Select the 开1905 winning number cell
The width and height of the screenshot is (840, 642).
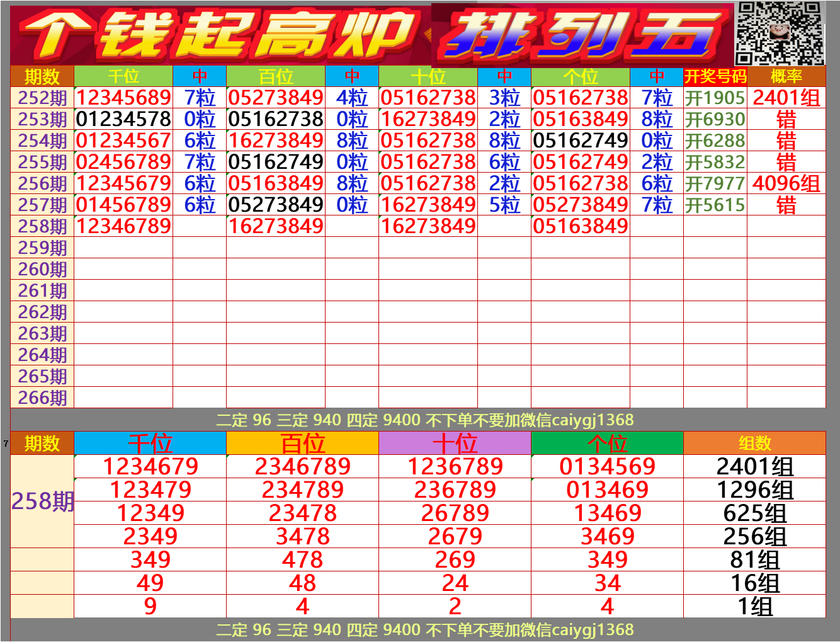click(x=715, y=98)
